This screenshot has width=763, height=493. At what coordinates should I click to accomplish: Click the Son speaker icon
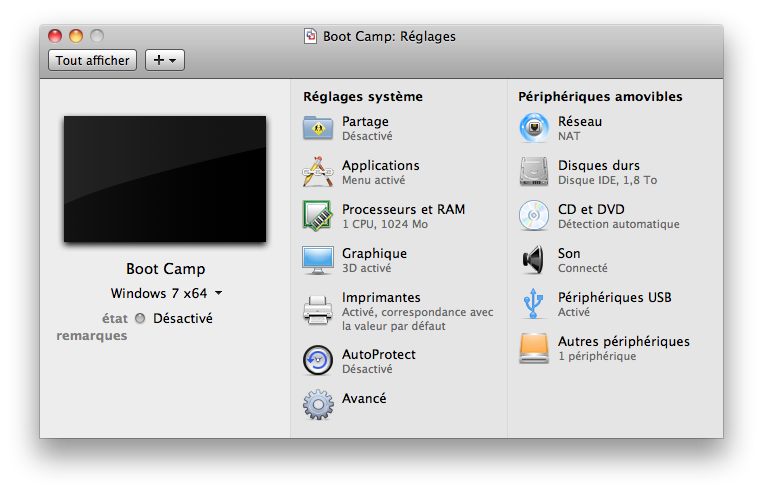(534, 260)
